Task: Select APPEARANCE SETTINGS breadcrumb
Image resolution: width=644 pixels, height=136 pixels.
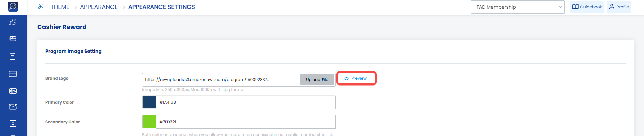Action: coord(161,7)
